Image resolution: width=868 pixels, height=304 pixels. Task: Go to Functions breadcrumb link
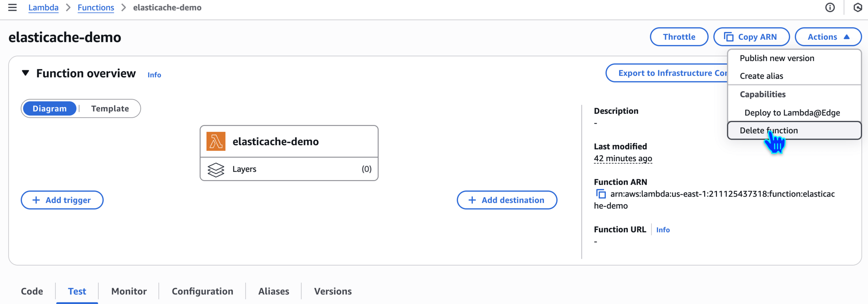(x=96, y=8)
